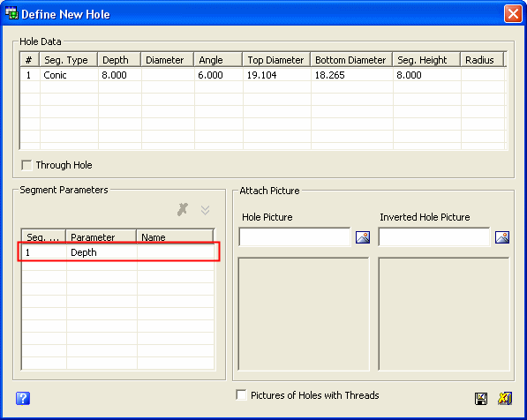Click the save floppy disk icon

coord(481,399)
